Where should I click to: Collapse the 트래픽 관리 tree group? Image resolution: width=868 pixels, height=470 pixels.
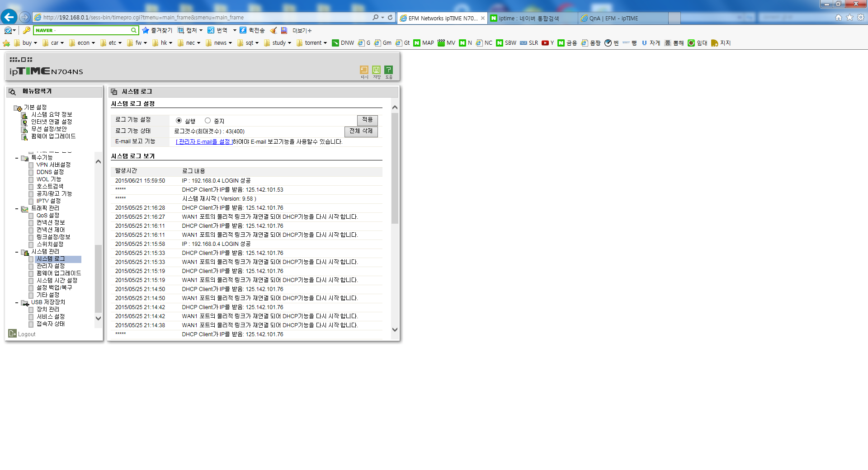click(x=17, y=209)
